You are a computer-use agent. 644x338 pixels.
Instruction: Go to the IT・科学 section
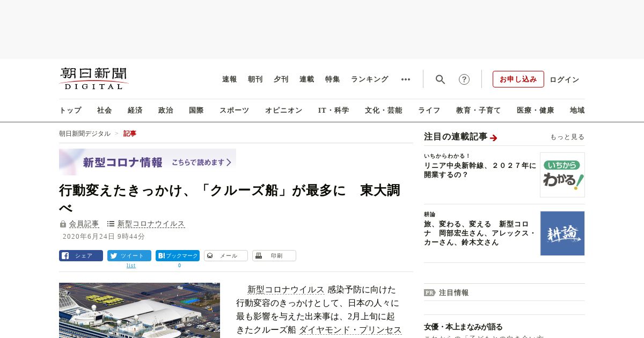point(334,111)
